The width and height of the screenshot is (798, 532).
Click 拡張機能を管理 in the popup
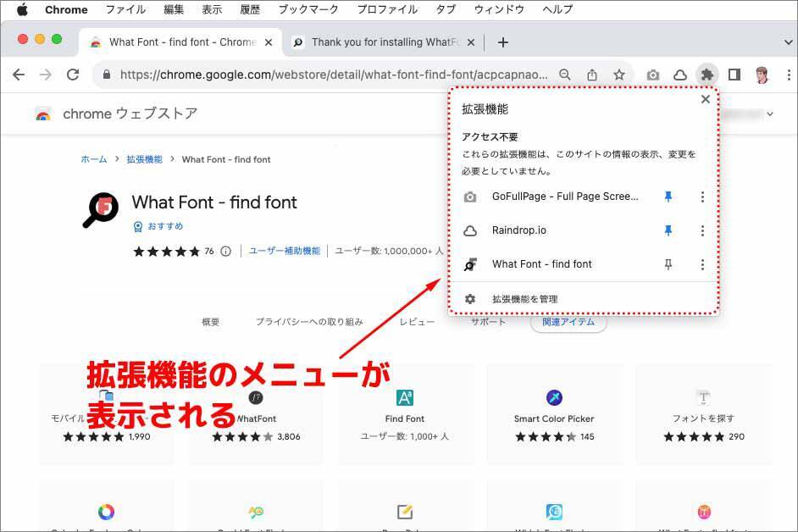524,299
